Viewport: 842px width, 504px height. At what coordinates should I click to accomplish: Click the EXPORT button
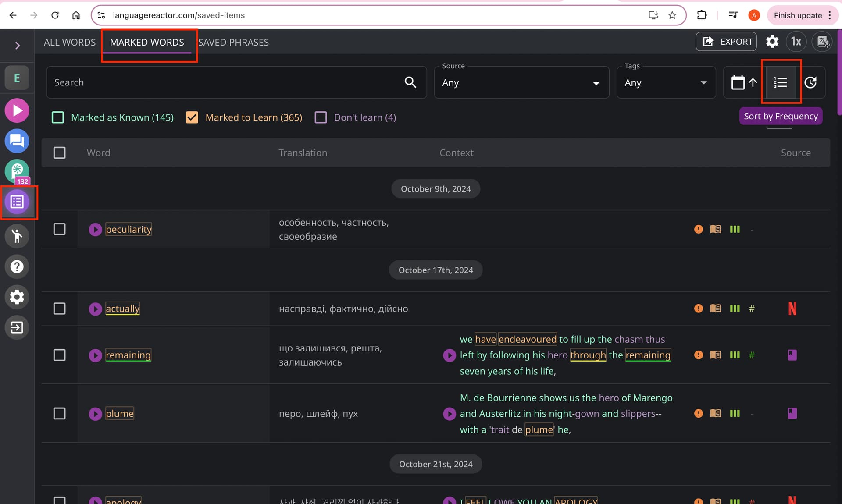click(x=726, y=42)
